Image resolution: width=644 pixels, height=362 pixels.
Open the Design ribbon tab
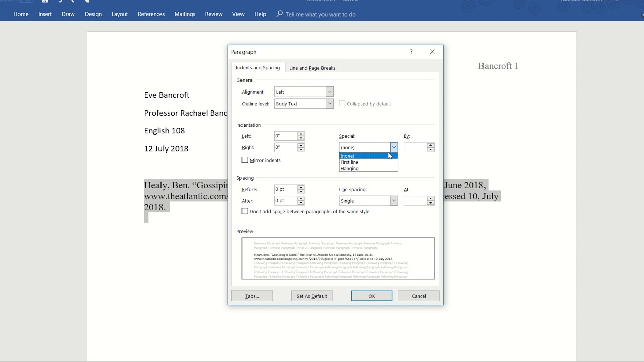click(x=93, y=14)
